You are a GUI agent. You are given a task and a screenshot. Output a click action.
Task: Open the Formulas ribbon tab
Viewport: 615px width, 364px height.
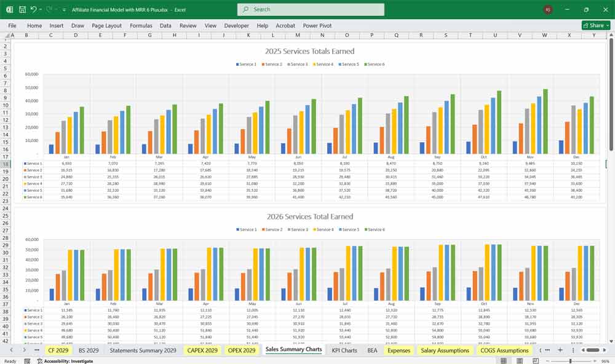tap(141, 26)
